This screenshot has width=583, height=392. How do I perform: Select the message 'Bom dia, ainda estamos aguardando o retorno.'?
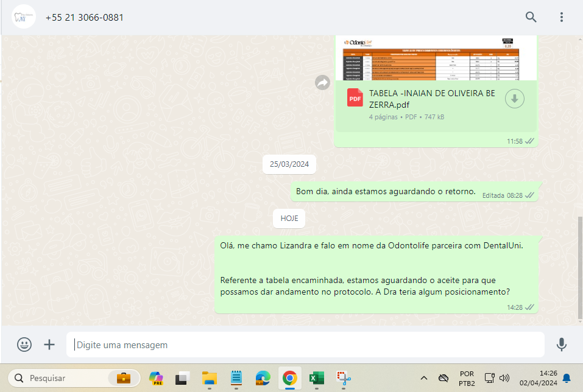coord(386,192)
